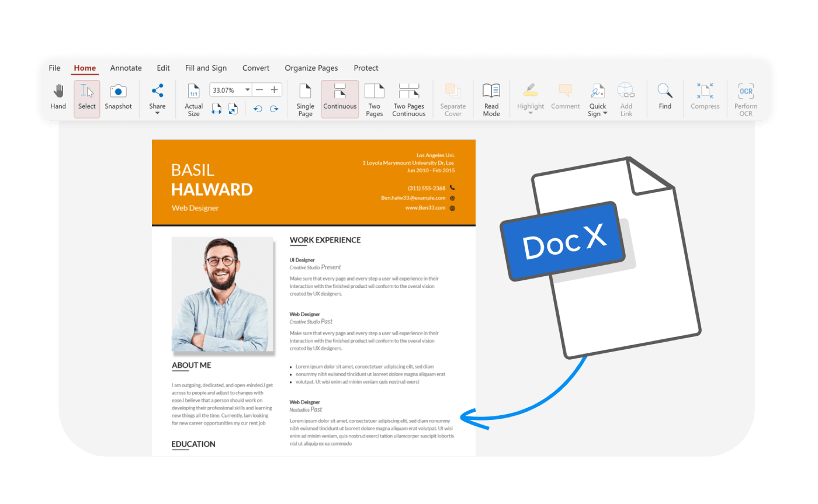
Task: Open the zoom percentage dropdown
Action: 248,90
